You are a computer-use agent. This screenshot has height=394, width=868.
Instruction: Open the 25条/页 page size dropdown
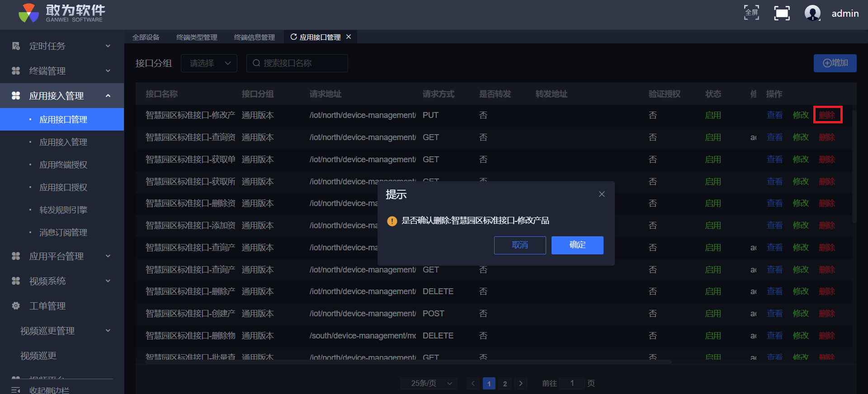429,383
